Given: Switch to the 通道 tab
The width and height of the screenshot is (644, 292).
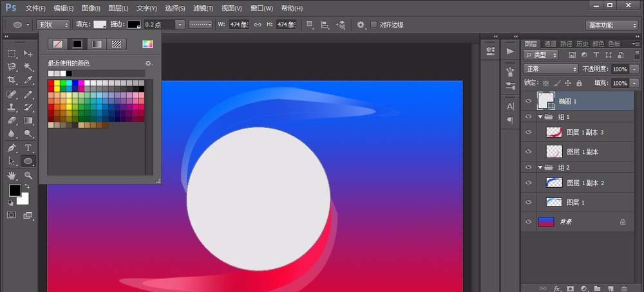Looking at the screenshot, I should coord(549,44).
